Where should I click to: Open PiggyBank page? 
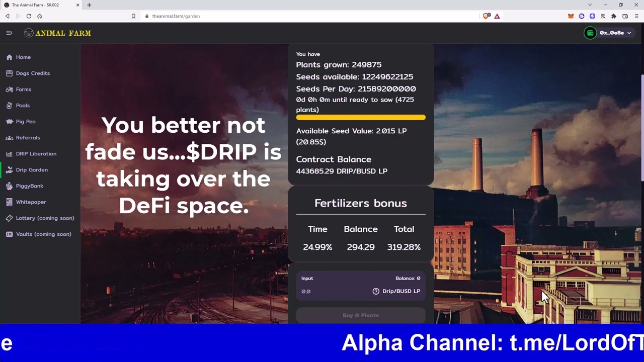[x=30, y=186]
